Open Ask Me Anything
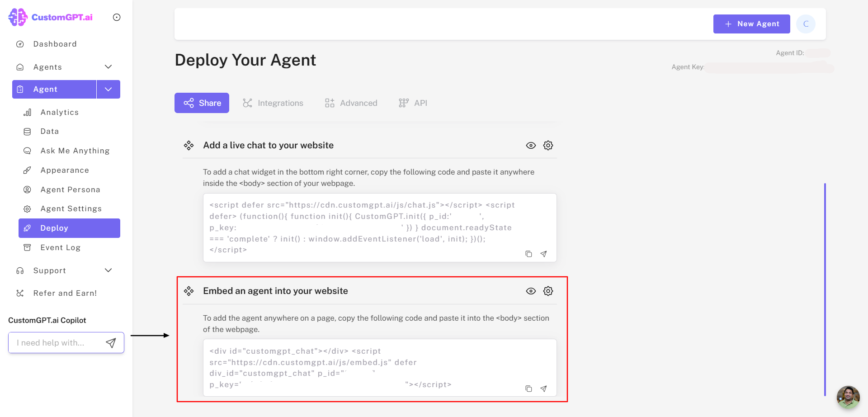 point(75,151)
